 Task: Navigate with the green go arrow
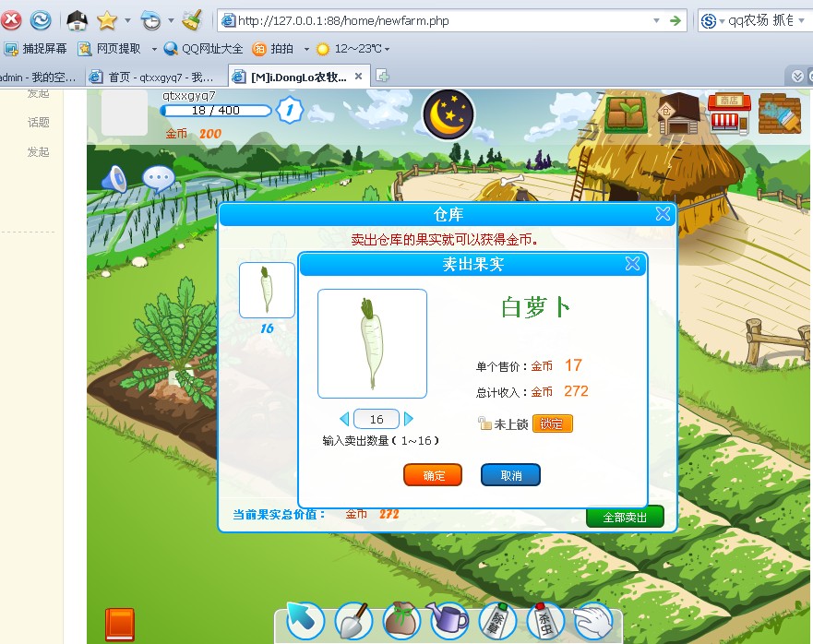point(676,20)
